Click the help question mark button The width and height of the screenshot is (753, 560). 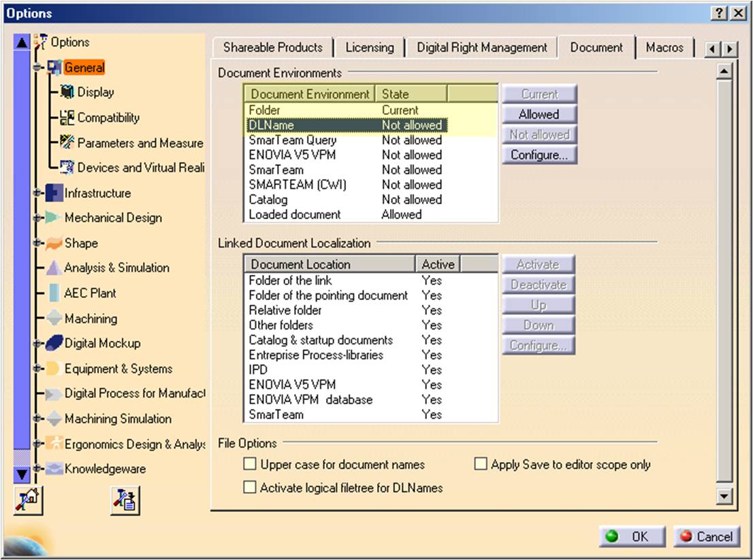718,13
